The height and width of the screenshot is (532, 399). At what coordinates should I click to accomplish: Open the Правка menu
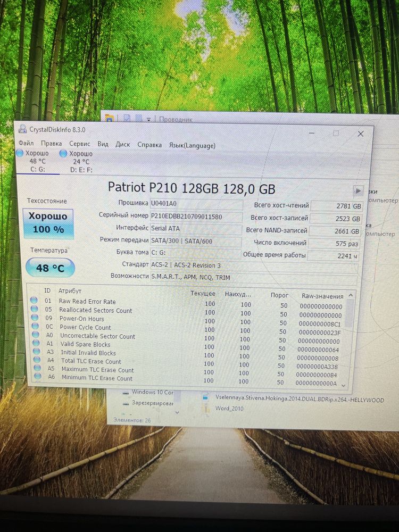[x=51, y=143]
